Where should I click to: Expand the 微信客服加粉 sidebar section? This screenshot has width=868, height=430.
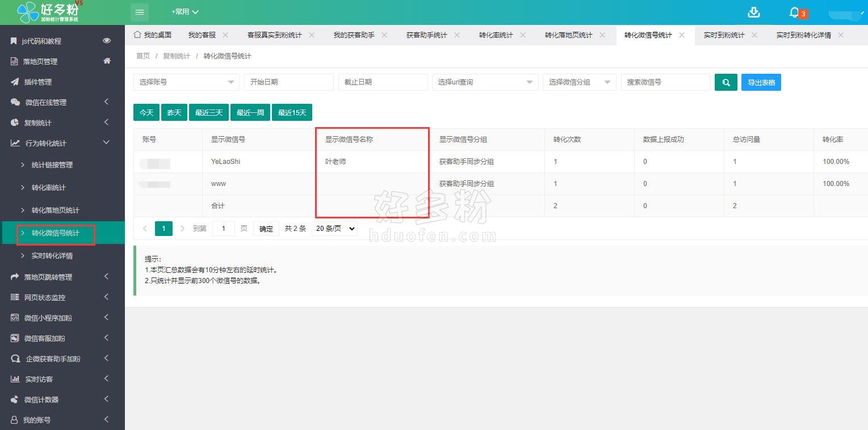coord(106,338)
